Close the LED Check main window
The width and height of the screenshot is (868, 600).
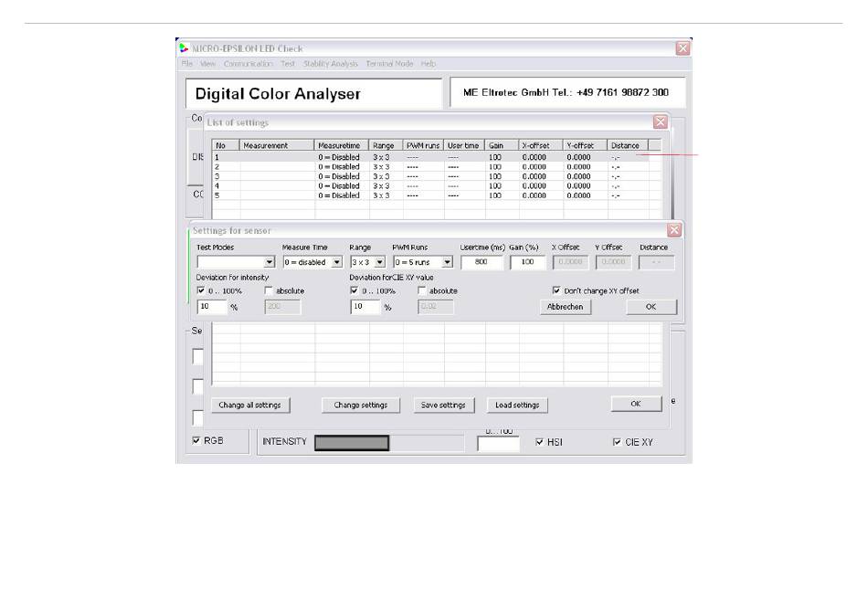pos(683,48)
